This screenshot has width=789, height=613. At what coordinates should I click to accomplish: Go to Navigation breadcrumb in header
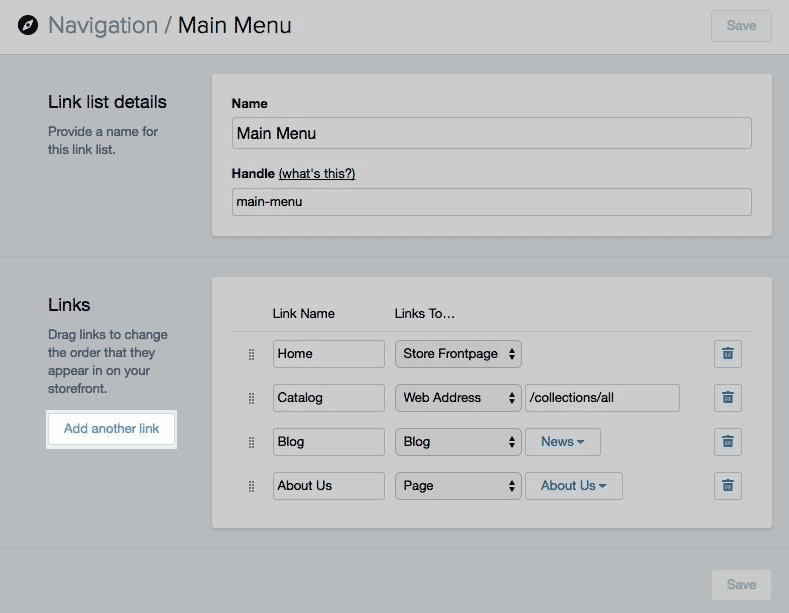pyautogui.click(x=103, y=25)
